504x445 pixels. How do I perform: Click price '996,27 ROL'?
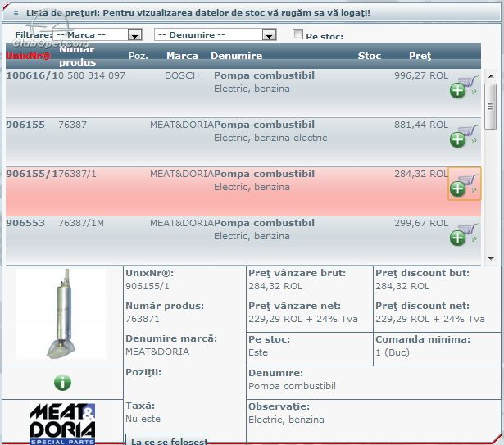pos(421,75)
